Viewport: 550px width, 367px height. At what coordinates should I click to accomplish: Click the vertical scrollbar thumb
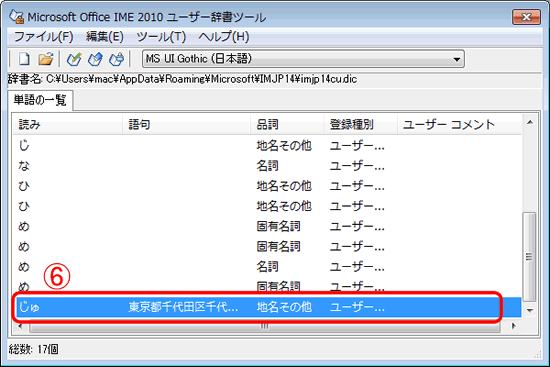pyautogui.click(x=530, y=256)
